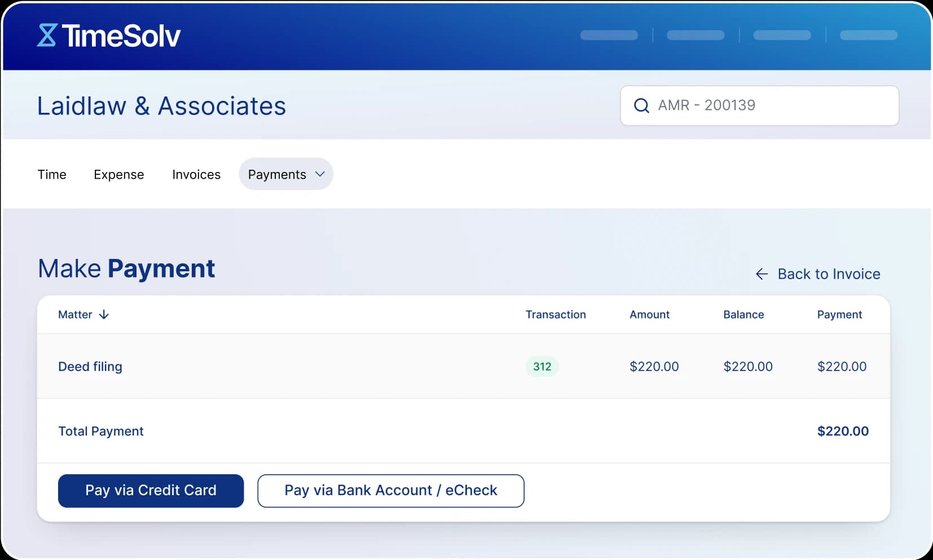
Task: Click the sort arrow next to Matter
Action: (x=104, y=315)
